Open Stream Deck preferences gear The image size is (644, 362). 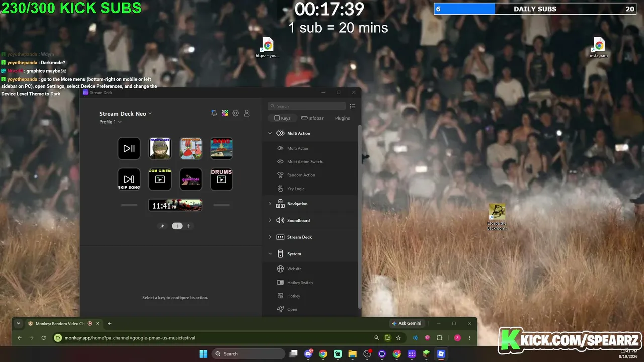pyautogui.click(x=235, y=113)
